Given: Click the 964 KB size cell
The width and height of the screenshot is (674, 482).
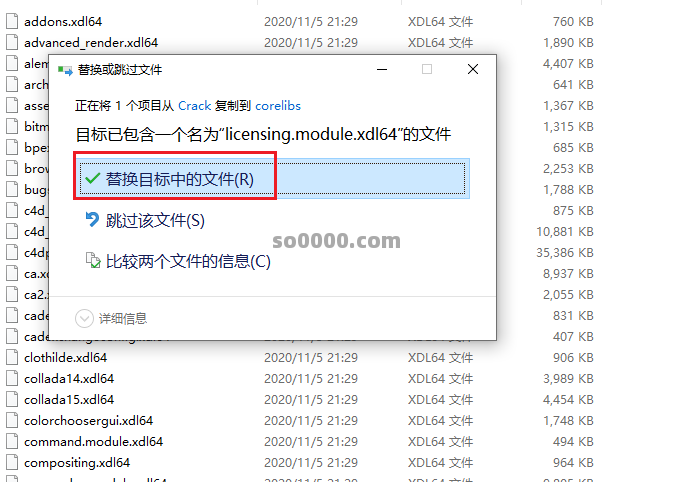Looking at the screenshot, I should [x=573, y=463].
